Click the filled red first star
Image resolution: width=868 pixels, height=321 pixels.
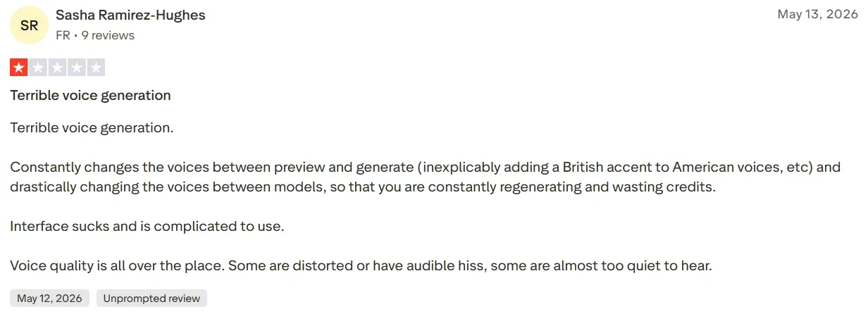18,68
